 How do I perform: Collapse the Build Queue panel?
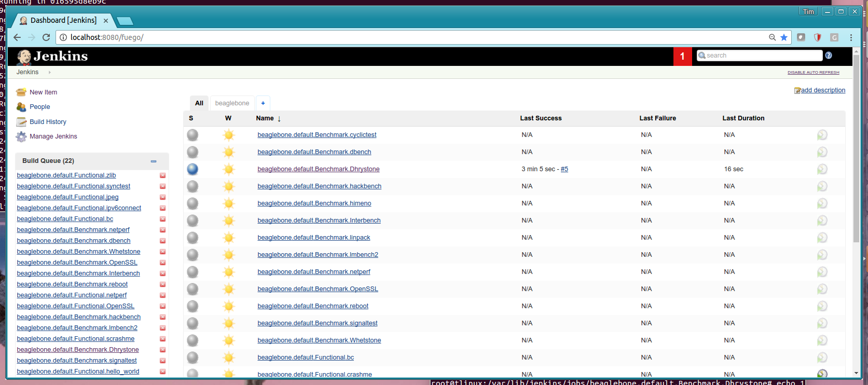pos(154,161)
